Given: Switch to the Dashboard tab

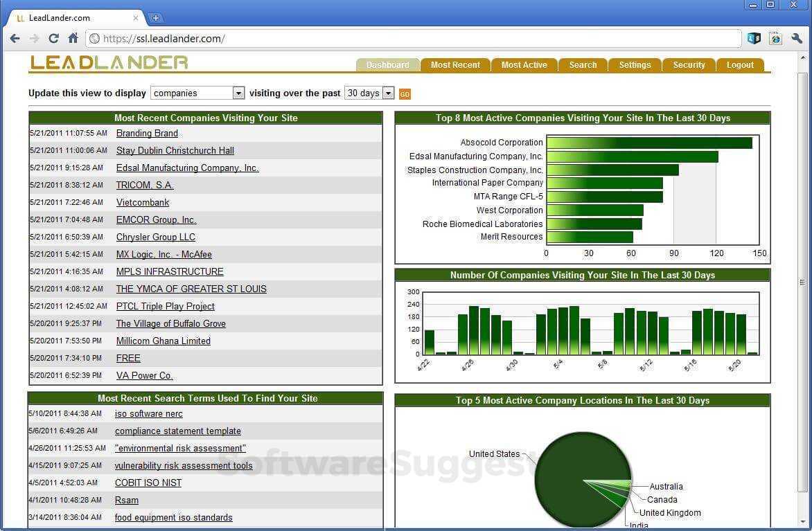Looking at the screenshot, I should [x=387, y=65].
